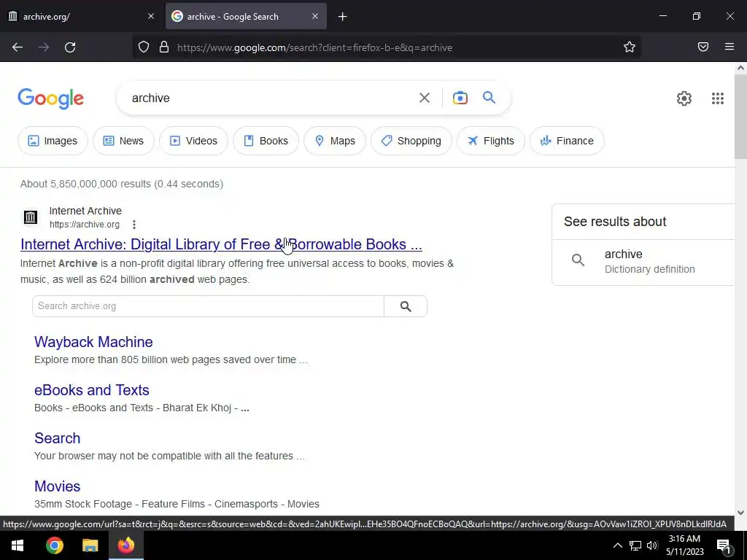Click the scrollbar up arrow
747x560 pixels.
740,68
